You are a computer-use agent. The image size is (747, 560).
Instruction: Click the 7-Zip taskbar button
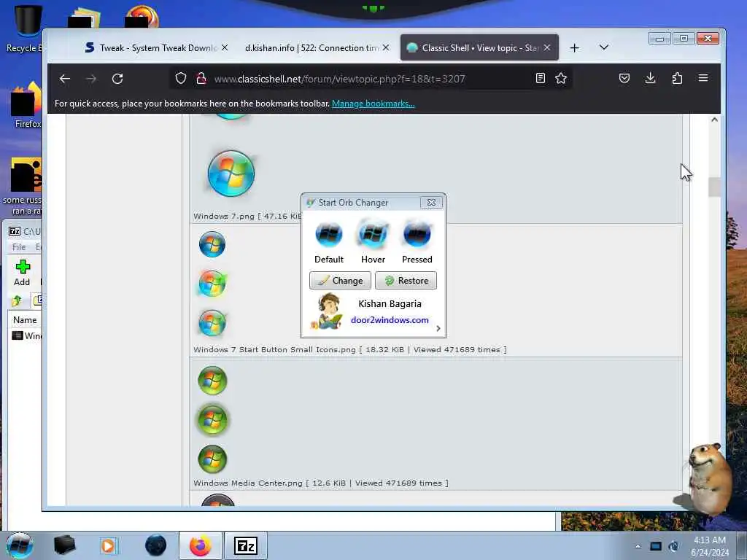(x=246, y=545)
